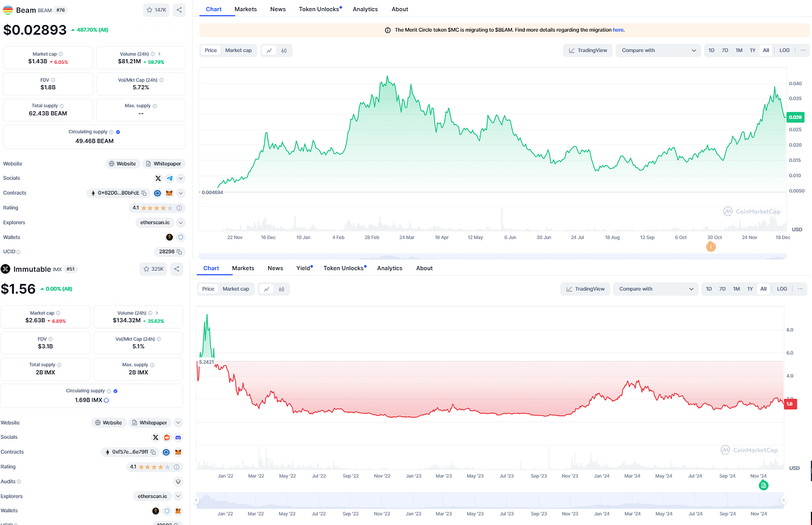This screenshot has width=812, height=525.
Task: Open Beam etherscan.io explorer link
Action: point(155,223)
